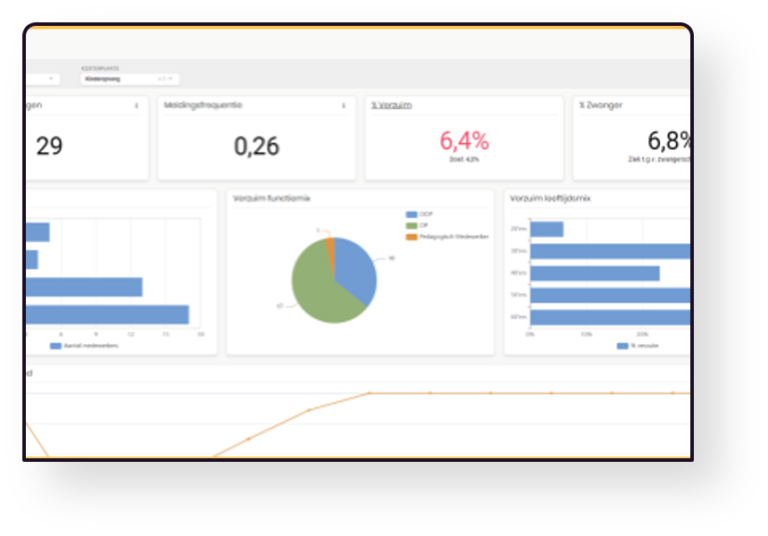
Task: Download the Meldingsfrequentie card data
Action: tap(343, 105)
